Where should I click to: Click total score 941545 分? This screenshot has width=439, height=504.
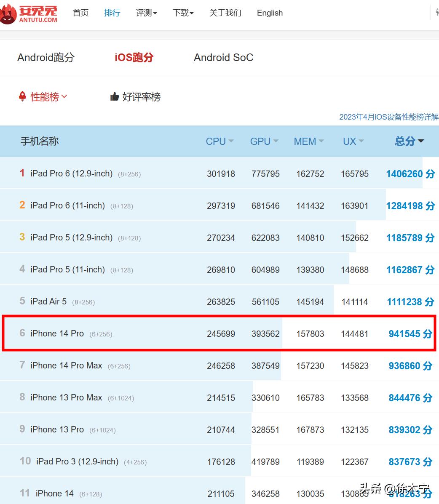click(x=410, y=333)
